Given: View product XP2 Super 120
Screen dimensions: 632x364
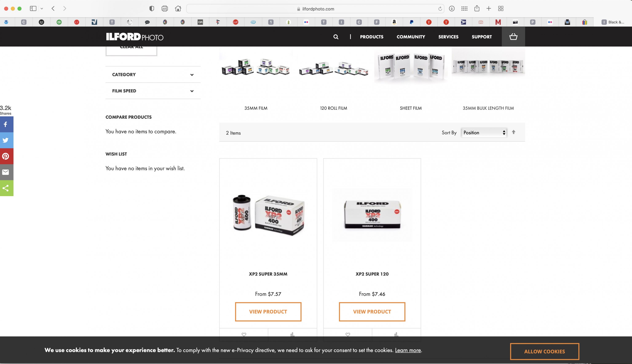Looking at the screenshot, I should [x=372, y=311].
